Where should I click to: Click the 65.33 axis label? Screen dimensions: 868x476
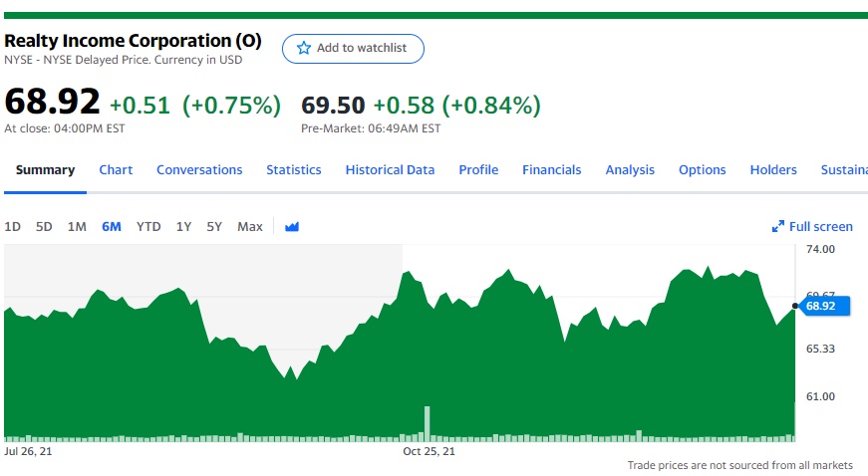[820, 349]
